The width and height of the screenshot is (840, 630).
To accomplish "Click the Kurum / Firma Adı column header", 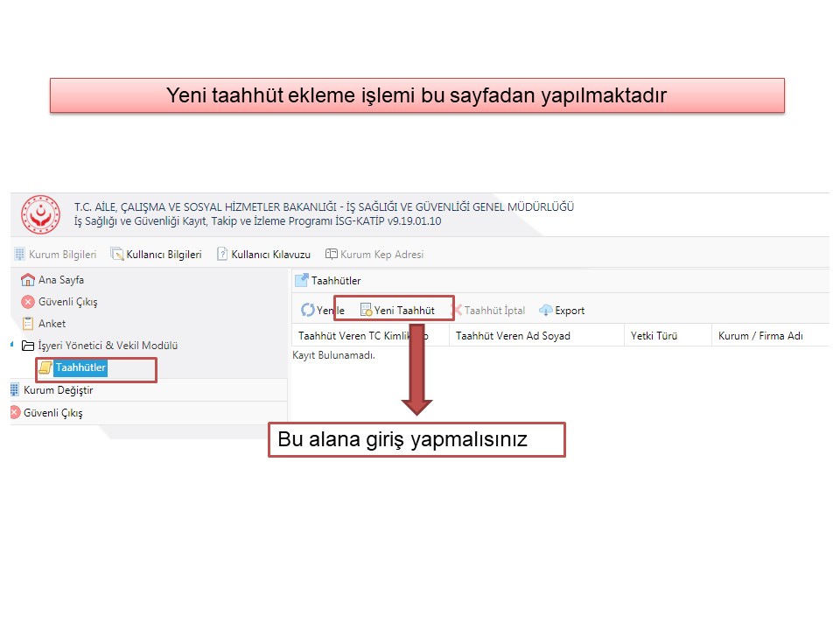I will 759,336.
